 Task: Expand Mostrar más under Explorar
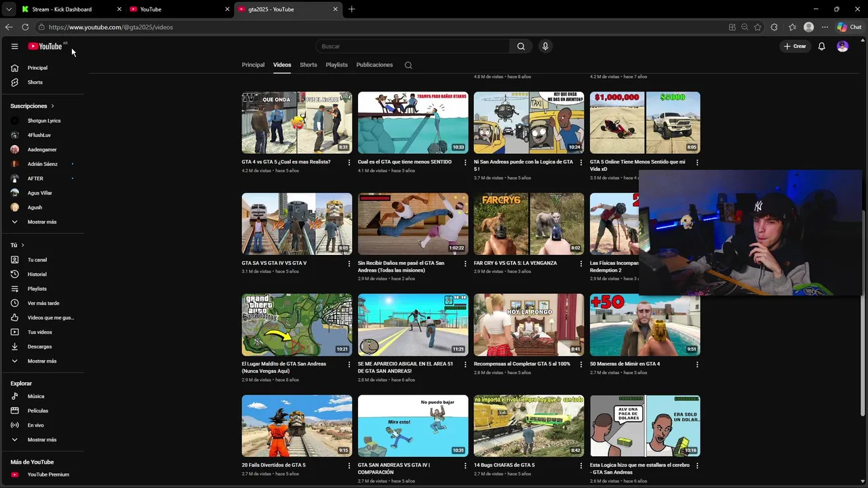pyautogui.click(x=42, y=440)
